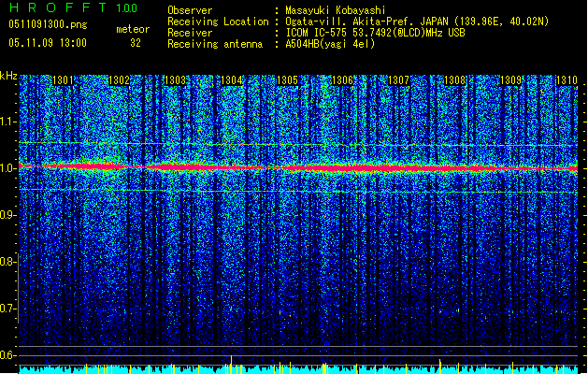This screenshot has width=588, height=374.
Task: Click the 1309 time marker
Action: click(511, 80)
